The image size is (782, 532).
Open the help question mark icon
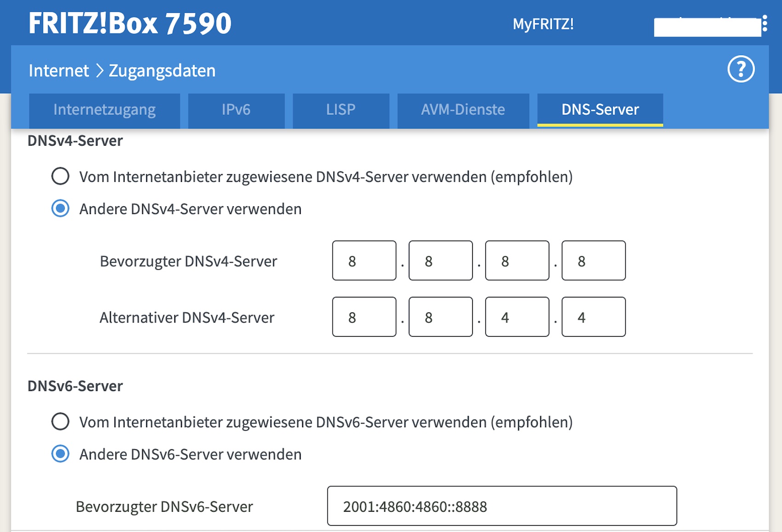741,69
